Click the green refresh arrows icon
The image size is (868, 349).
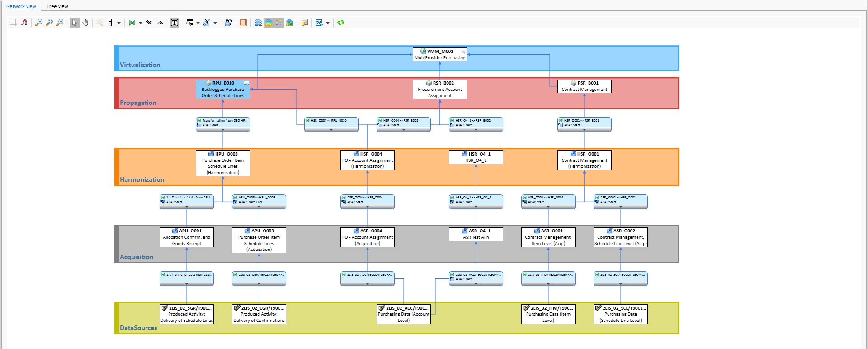coord(341,23)
